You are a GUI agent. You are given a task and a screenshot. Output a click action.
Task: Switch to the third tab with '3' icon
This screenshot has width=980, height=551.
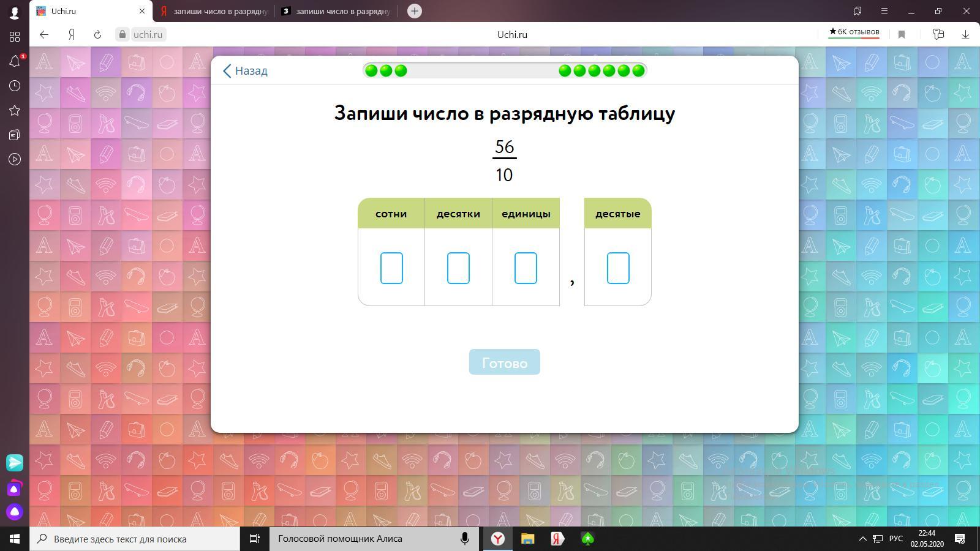(x=336, y=11)
